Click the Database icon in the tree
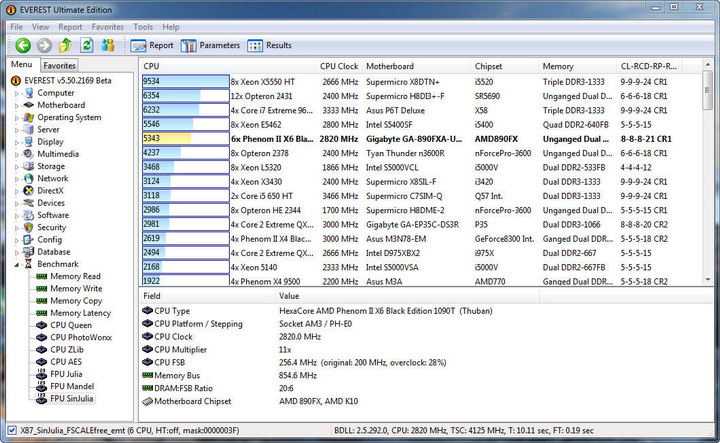 tap(29, 252)
